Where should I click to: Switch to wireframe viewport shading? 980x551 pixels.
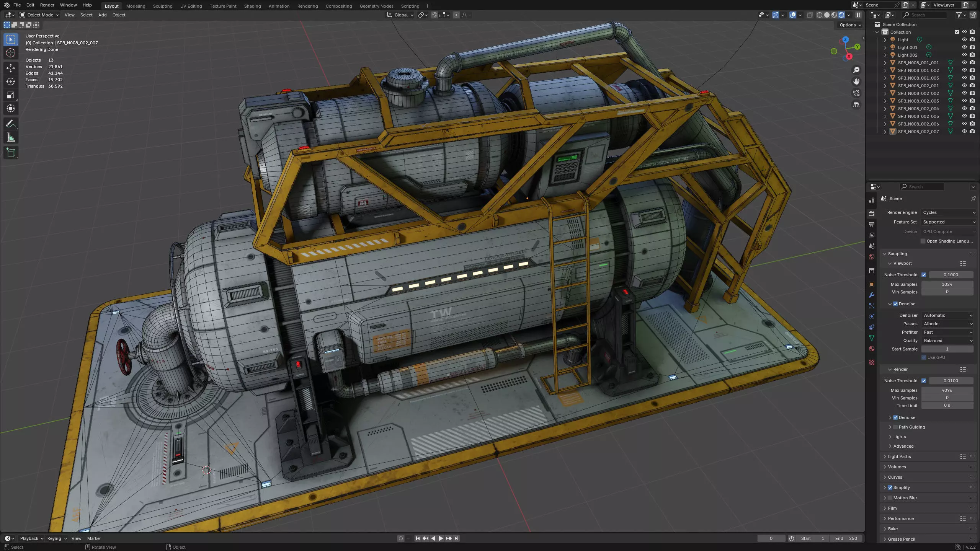point(820,15)
